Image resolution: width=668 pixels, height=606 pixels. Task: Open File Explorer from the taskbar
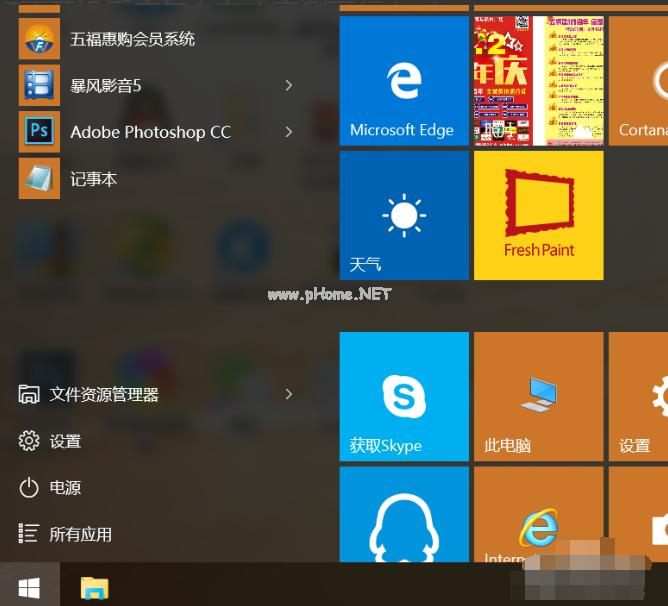coord(95,588)
